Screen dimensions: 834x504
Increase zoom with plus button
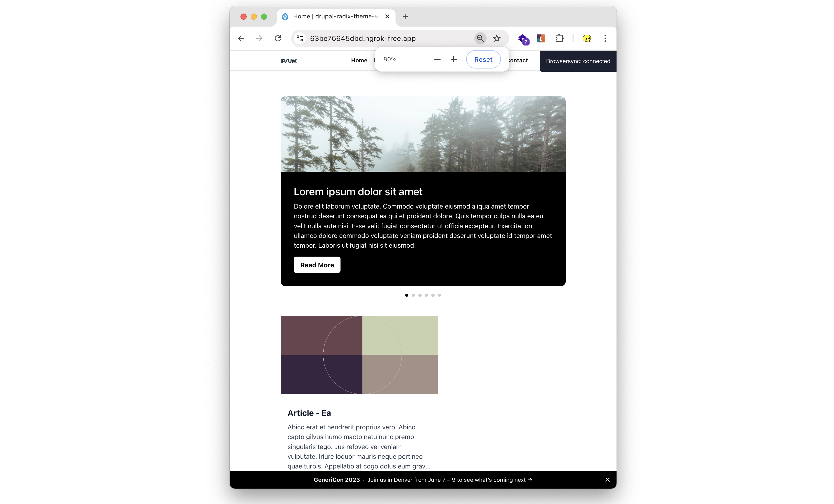tap(454, 60)
